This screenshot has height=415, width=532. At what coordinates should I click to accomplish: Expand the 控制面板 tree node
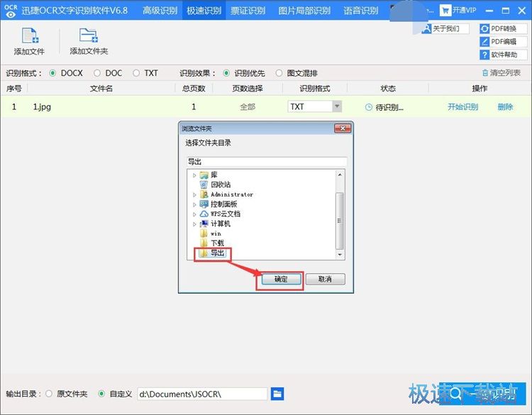coord(194,204)
